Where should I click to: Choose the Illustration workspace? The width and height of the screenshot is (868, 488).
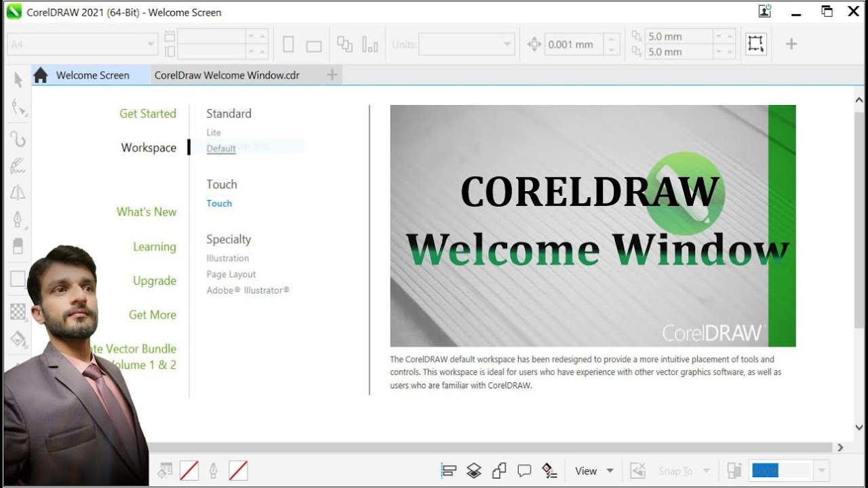pyautogui.click(x=228, y=258)
